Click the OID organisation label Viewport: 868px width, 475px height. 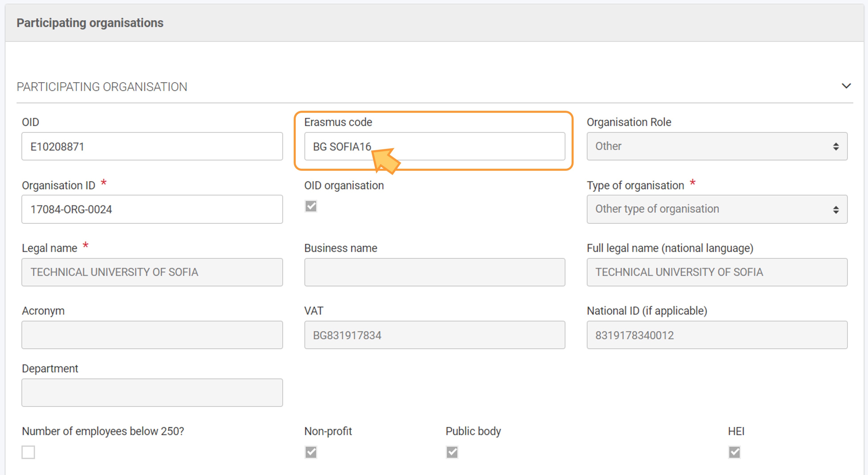pyautogui.click(x=344, y=185)
